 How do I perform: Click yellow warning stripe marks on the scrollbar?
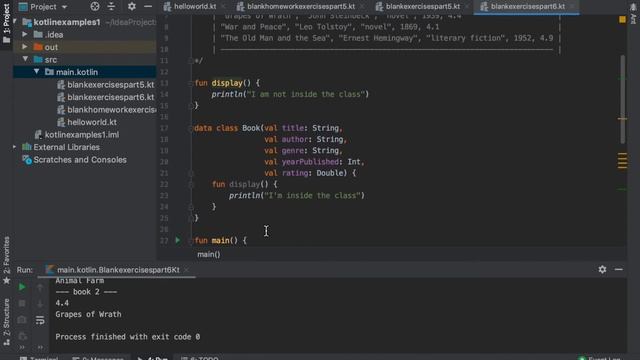point(622,160)
